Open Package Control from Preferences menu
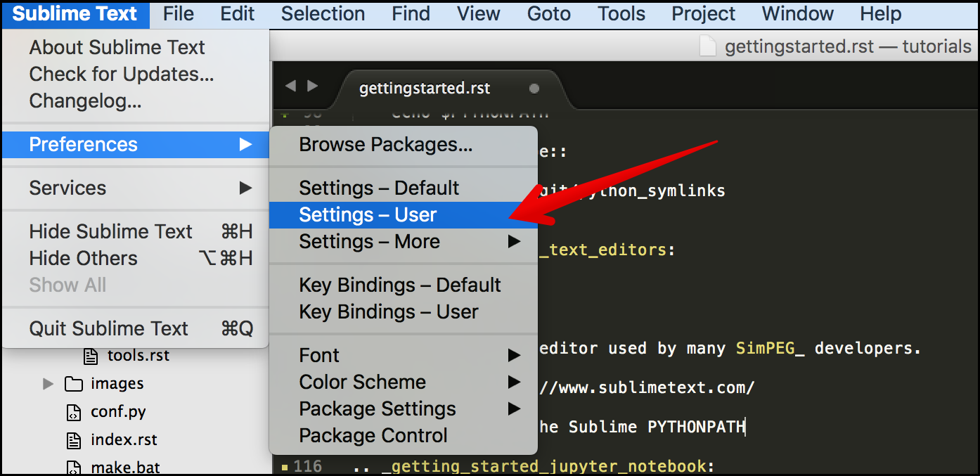Viewport: 980px width, 476px height. point(373,436)
